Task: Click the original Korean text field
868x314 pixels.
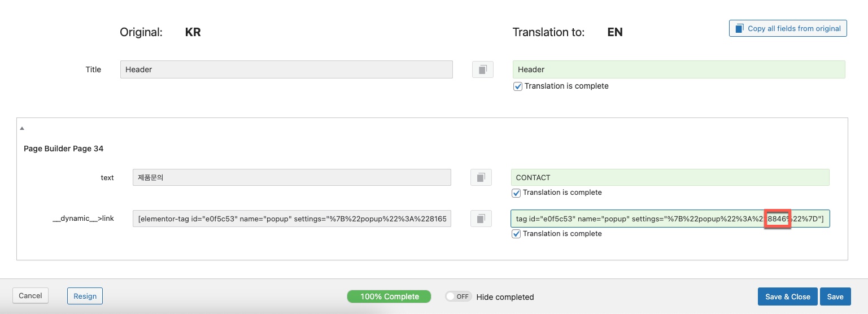Action: 292,177
